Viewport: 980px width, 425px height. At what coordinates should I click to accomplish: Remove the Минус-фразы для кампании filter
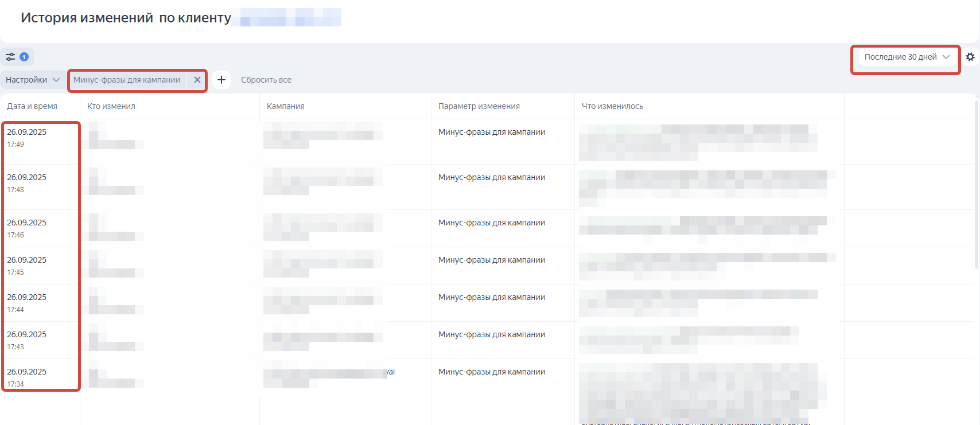(197, 80)
